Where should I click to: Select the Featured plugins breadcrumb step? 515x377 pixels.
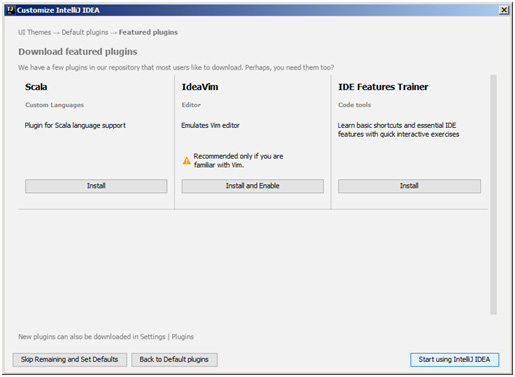[x=148, y=32]
